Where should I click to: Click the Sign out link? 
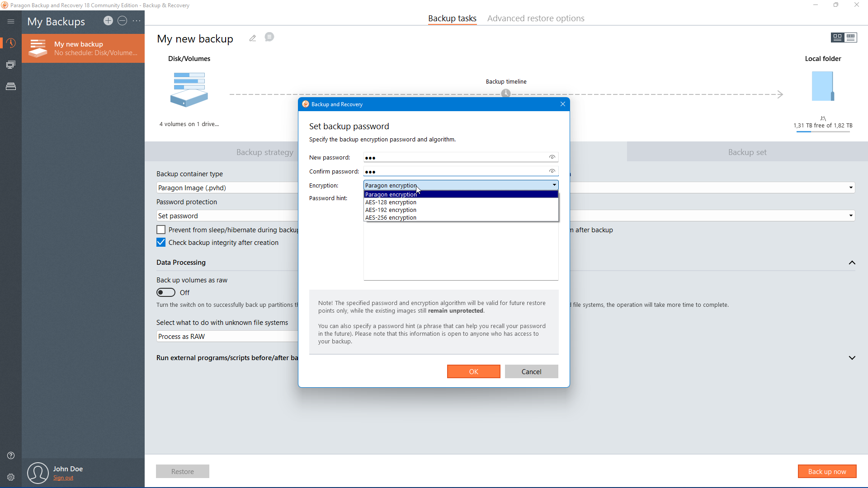pyautogui.click(x=63, y=478)
